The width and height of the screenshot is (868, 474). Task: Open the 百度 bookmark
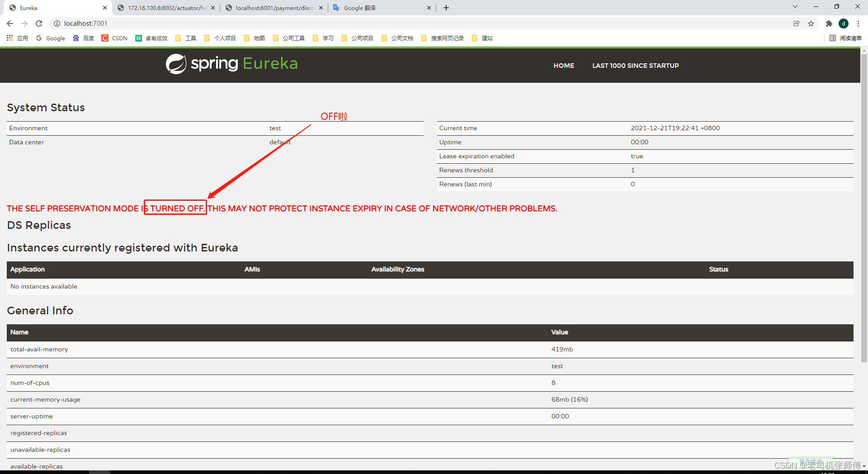[83, 38]
